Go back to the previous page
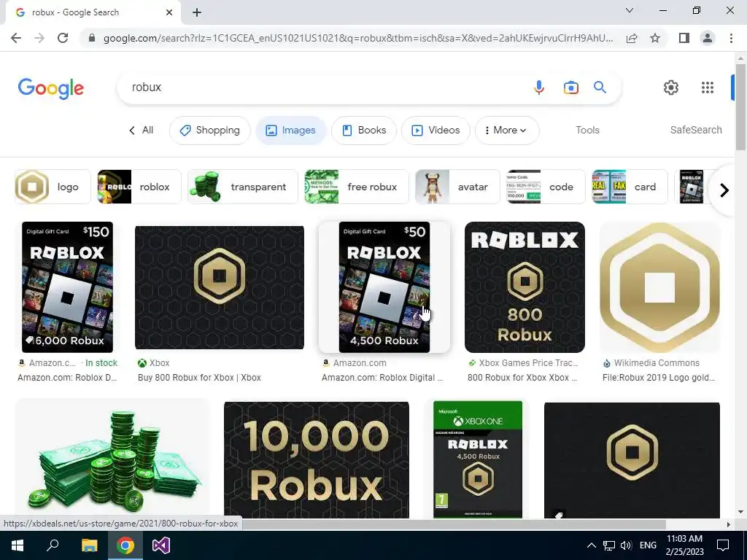Screen dimensions: 747x560 tap(16, 38)
